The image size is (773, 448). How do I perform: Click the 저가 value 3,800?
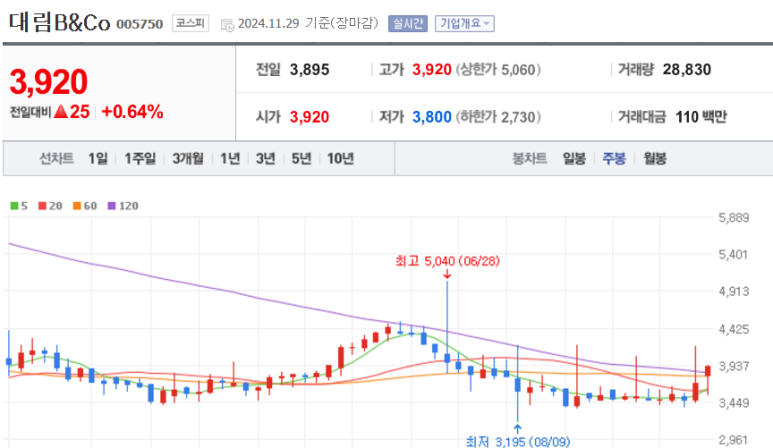pyautogui.click(x=432, y=117)
